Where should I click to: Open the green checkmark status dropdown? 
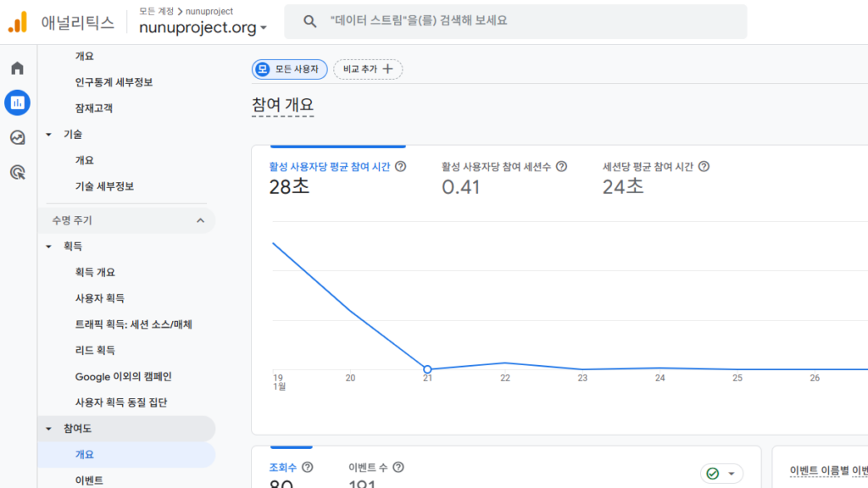tap(721, 474)
